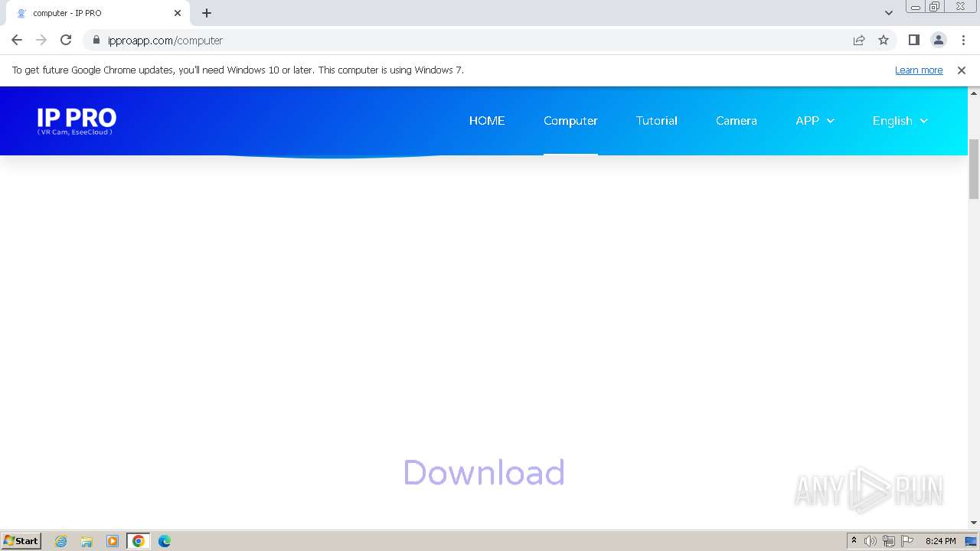Dismiss the Chrome update notification bar
Viewport: 980px width, 551px height.
(x=962, y=70)
